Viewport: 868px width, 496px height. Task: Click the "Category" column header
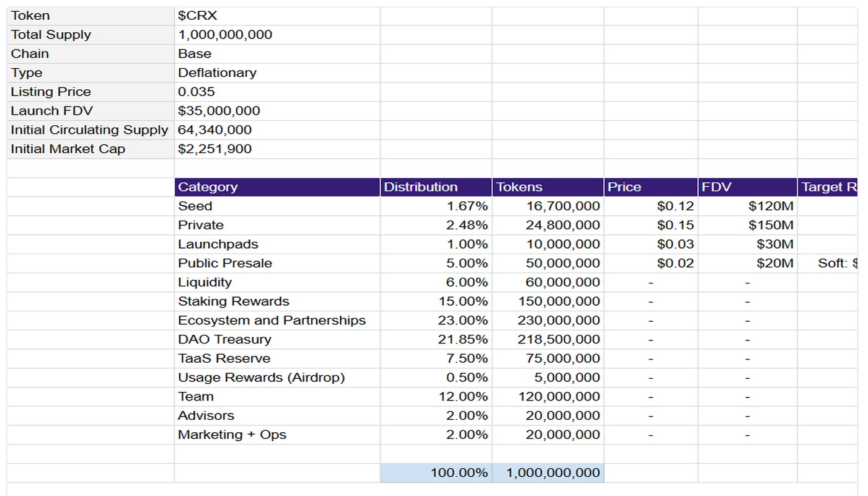277,187
